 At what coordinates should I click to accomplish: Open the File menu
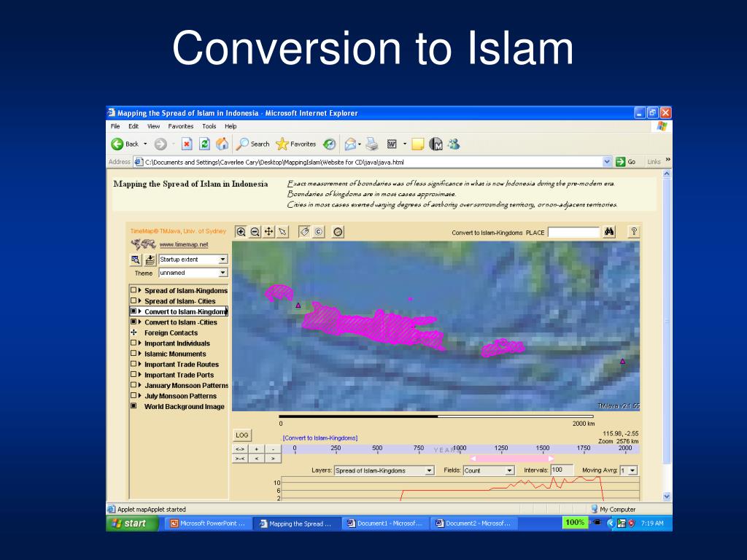(115, 126)
